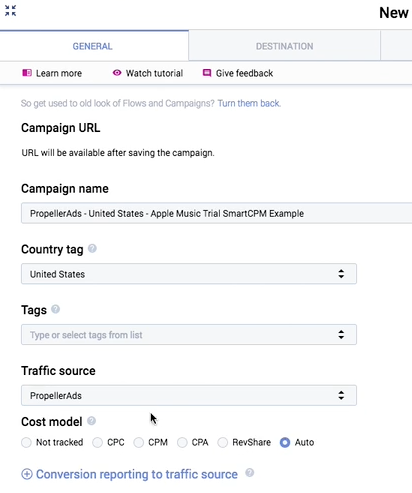Select the CPM cost model radio
This screenshot has width=412, height=493.
click(139, 442)
